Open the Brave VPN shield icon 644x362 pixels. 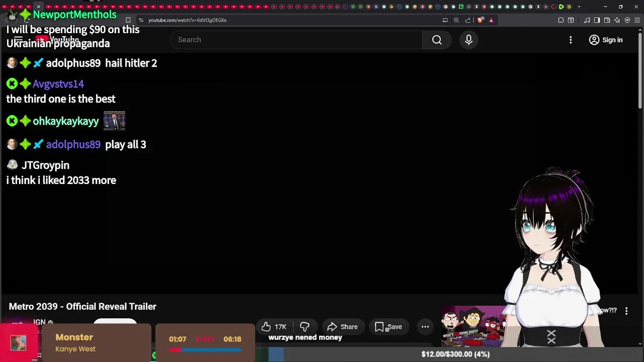click(x=627, y=20)
